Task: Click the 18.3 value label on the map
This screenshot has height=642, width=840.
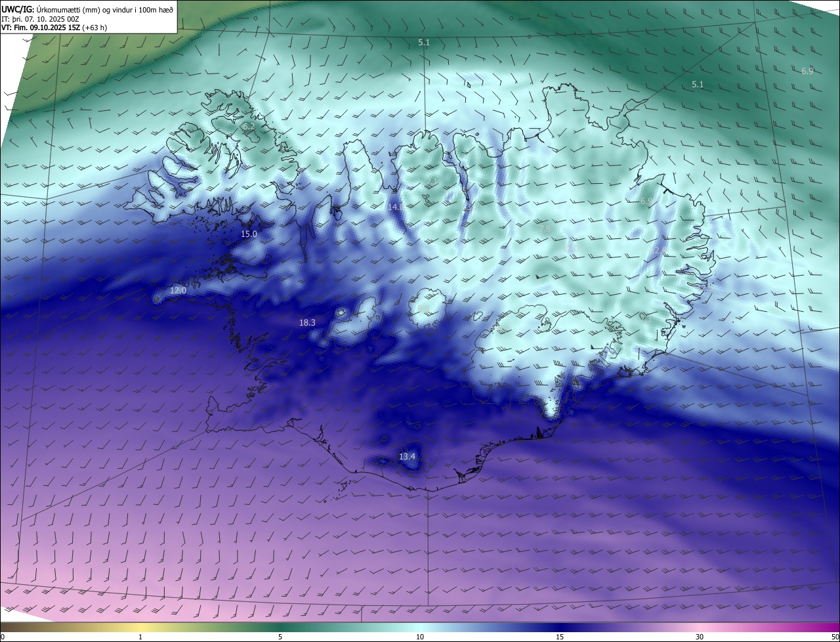Action: point(307,322)
